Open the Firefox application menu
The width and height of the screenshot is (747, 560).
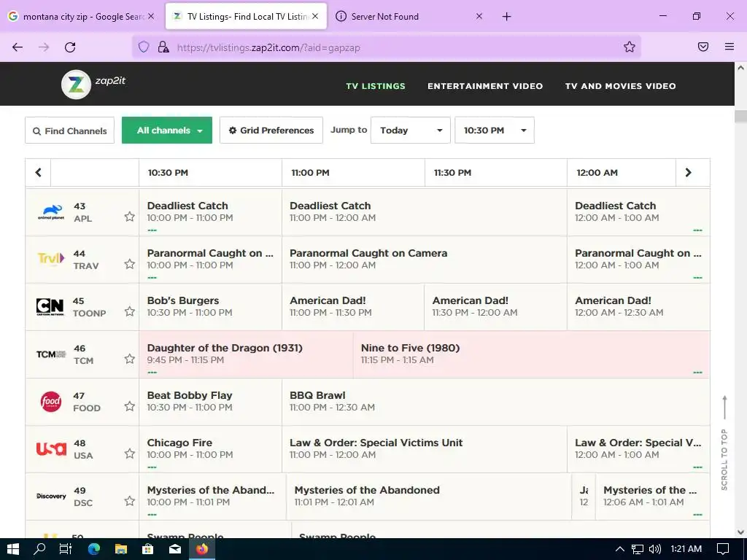(729, 47)
